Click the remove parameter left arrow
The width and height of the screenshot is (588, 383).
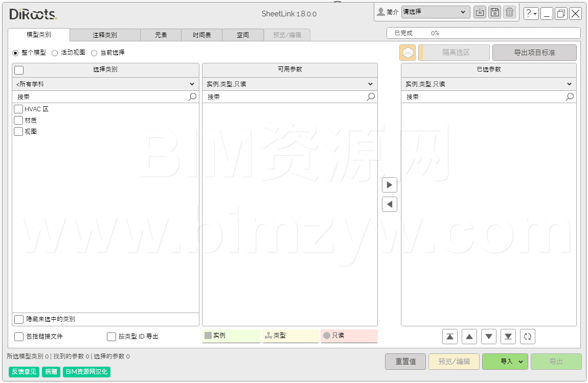tap(390, 205)
